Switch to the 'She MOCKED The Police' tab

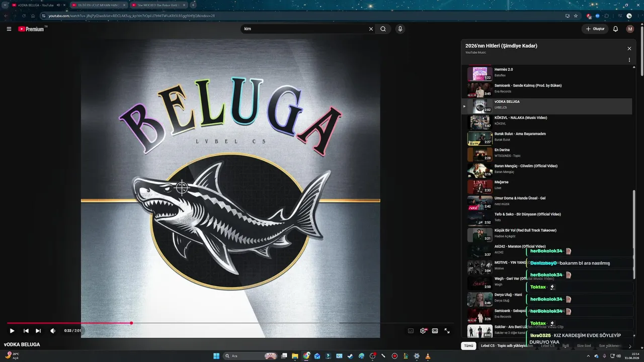pos(158,5)
